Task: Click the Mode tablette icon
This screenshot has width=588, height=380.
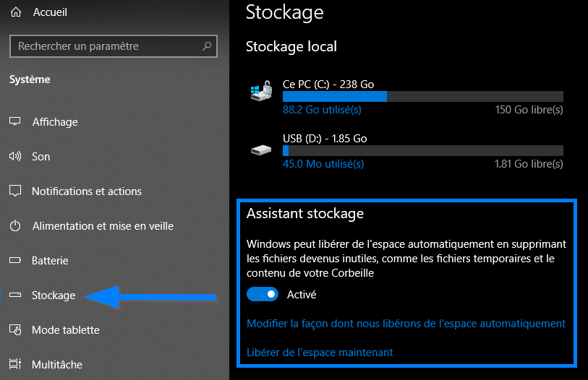Action: tap(15, 329)
